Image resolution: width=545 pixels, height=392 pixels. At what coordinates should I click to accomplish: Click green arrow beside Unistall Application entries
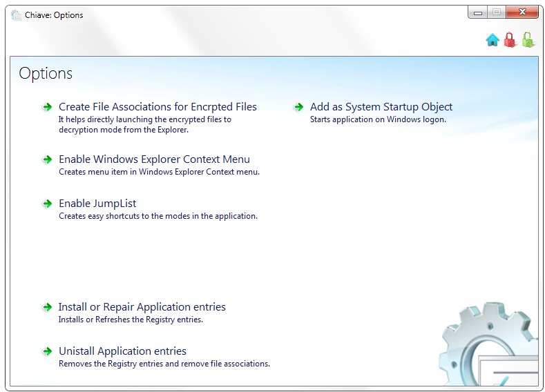[x=47, y=351]
